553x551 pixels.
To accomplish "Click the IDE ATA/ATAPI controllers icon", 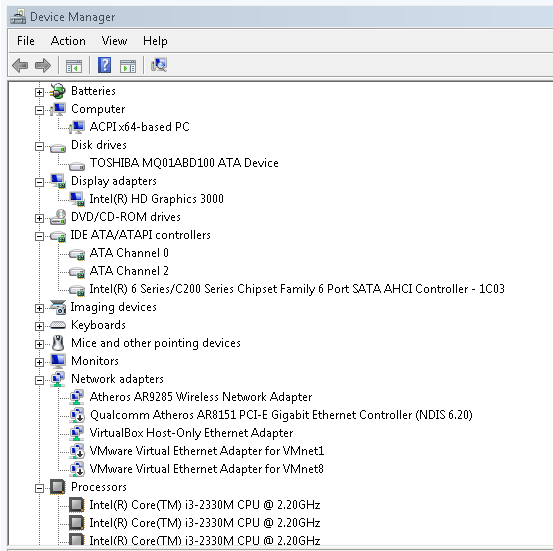I will 58,236.
